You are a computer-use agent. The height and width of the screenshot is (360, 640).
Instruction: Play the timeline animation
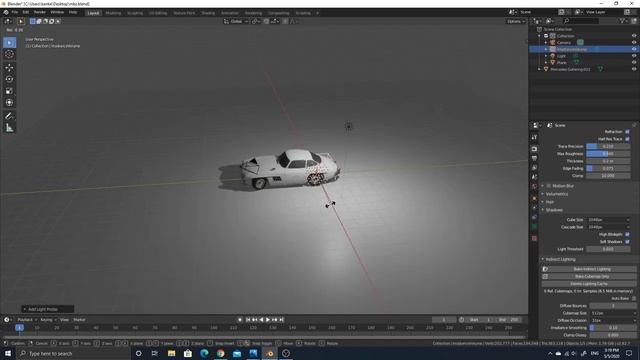[x=268, y=320]
